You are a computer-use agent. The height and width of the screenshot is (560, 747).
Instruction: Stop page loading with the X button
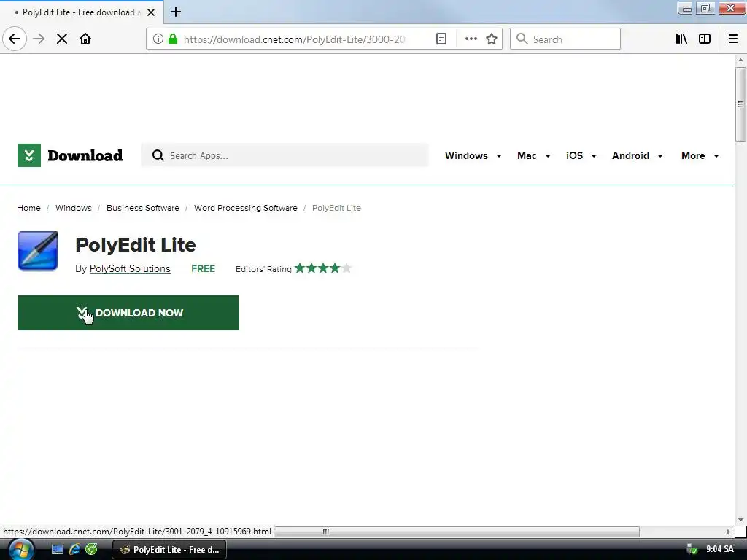(62, 39)
